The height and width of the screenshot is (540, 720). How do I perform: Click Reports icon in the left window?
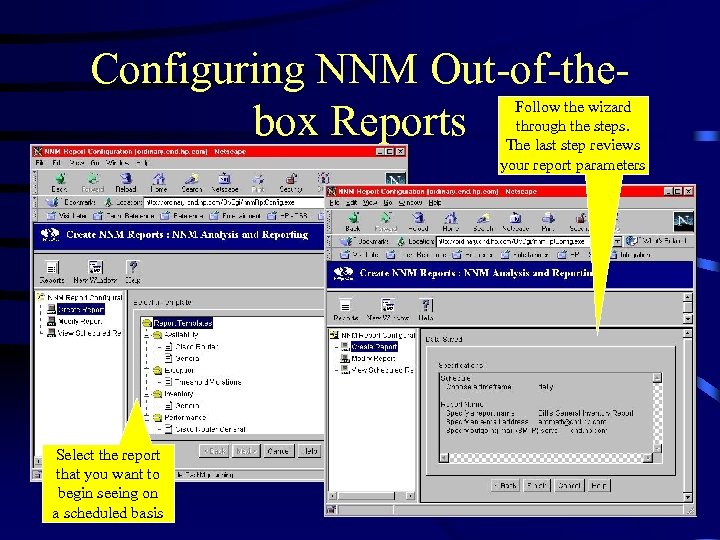[52, 273]
